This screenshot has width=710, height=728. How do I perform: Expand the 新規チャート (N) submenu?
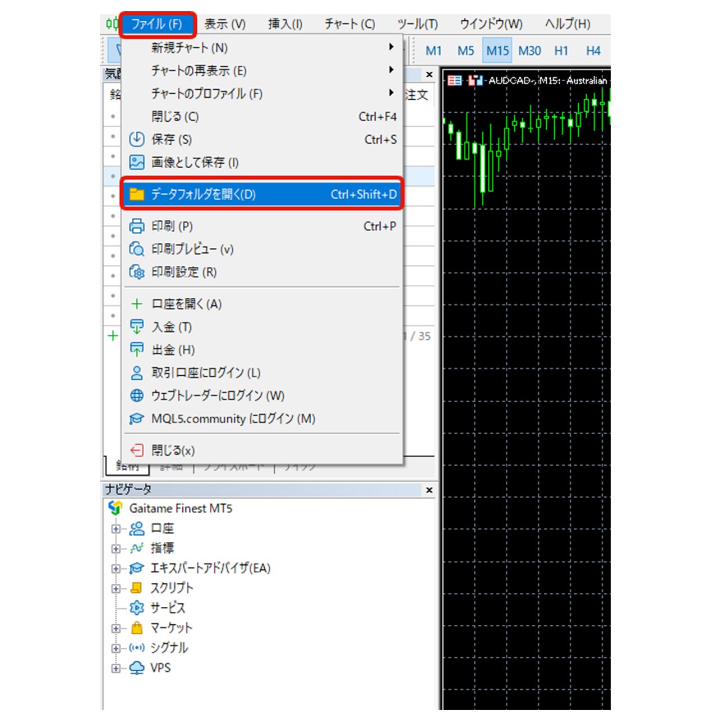pyautogui.click(x=262, y=48)
